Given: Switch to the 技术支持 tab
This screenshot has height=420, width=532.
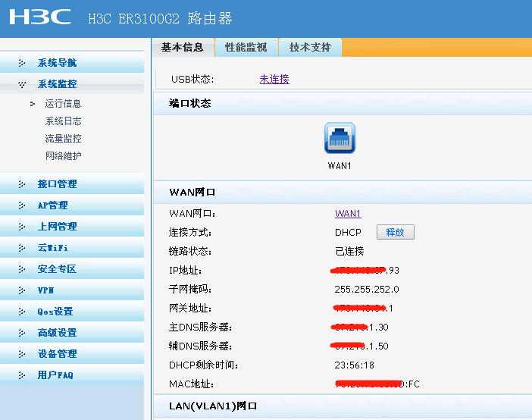Looking at the screenshot, I should [310, 47].
